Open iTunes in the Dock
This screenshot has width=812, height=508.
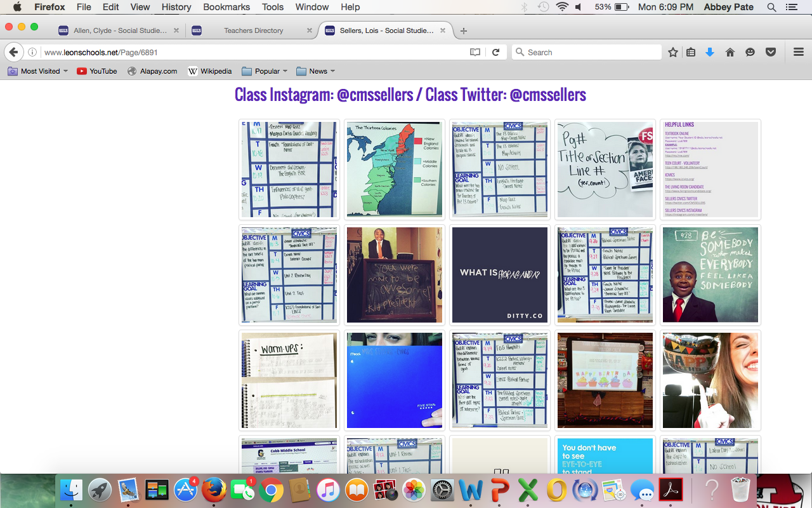328,490
